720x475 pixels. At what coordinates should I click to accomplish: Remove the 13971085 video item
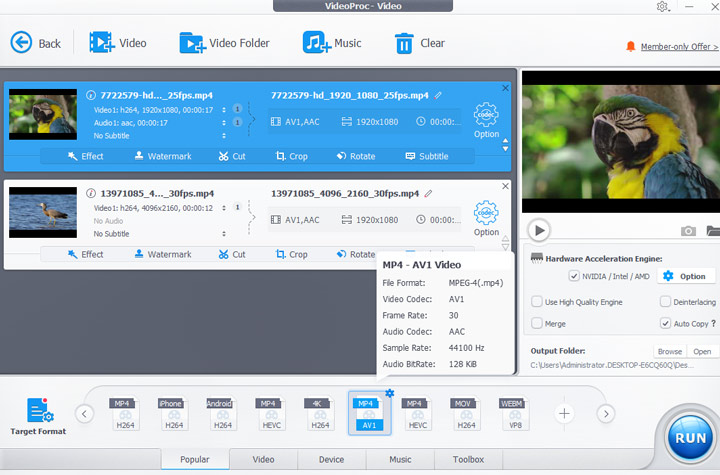pyautogui.click(x=505, y=186)
